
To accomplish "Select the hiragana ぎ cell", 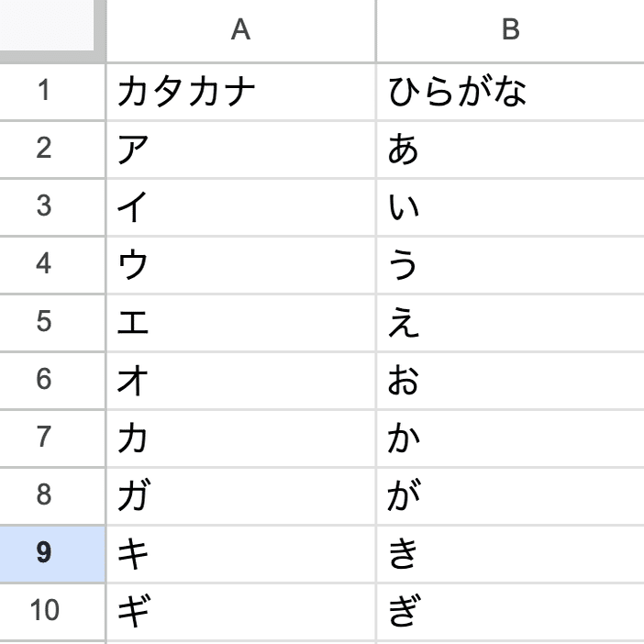I will pyautogui.click(x=510, y=610).
